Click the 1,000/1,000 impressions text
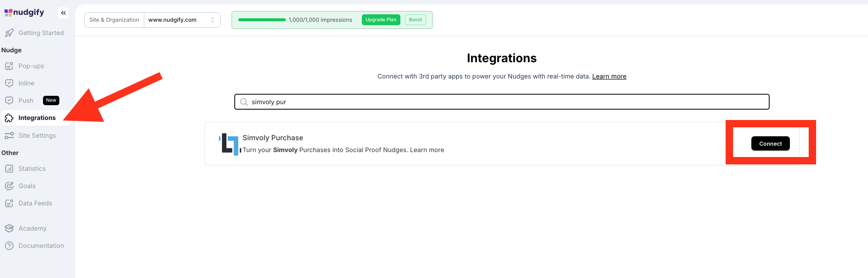Viewport: 868px width, 278px height. 320,20
